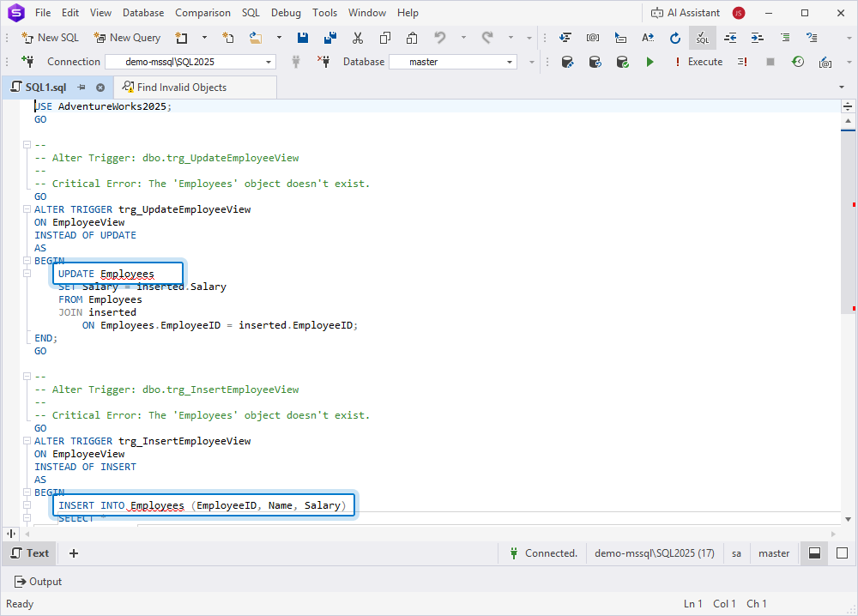
Task: Click the Open file folder icon
Action: 255,38
